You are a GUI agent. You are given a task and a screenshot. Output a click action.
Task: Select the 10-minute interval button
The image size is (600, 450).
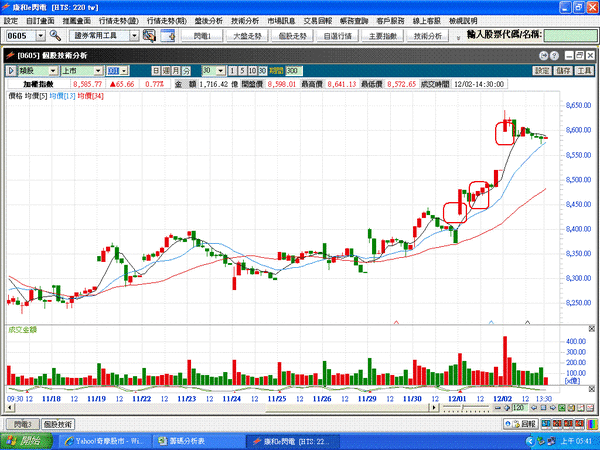(252, 71)
